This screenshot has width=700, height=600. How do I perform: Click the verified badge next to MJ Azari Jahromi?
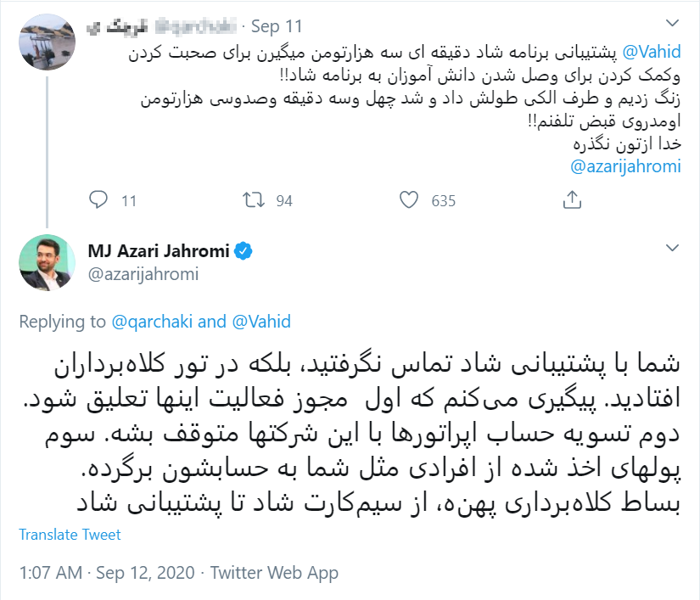point(244,250)
